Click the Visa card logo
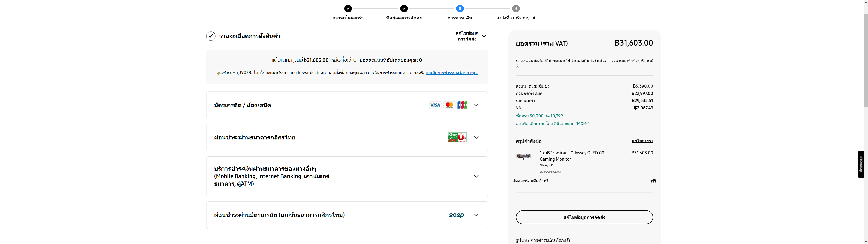This screenshot has height=244, width=868. (435, 105)
